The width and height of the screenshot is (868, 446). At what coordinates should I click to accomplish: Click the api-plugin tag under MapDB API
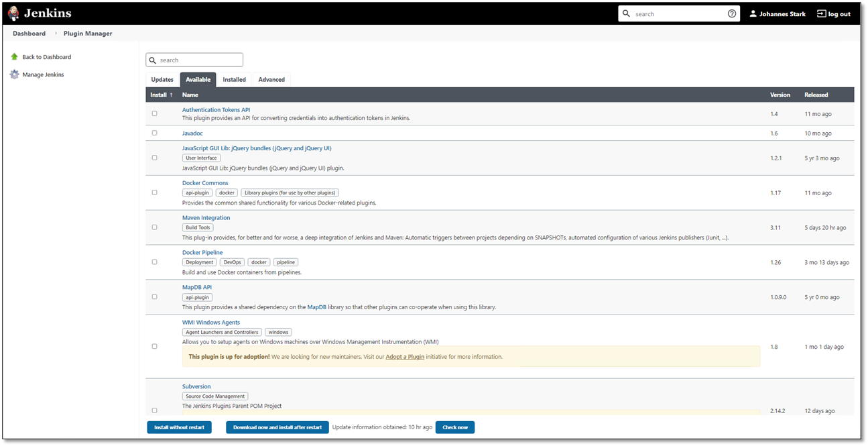pos(197,297)
